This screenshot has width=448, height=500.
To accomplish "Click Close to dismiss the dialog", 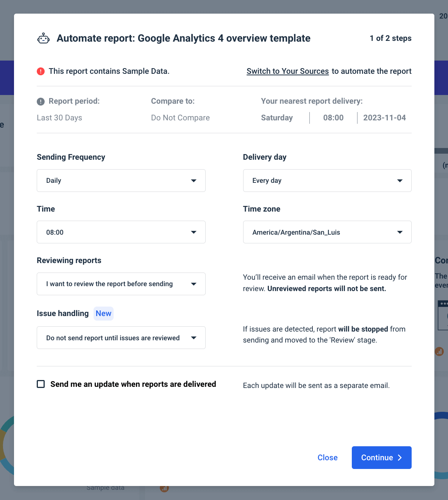I will click(327, 458).
